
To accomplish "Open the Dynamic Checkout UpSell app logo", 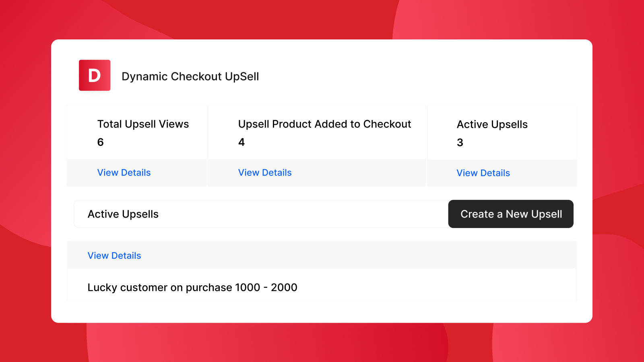I will (x=94, y=75).
